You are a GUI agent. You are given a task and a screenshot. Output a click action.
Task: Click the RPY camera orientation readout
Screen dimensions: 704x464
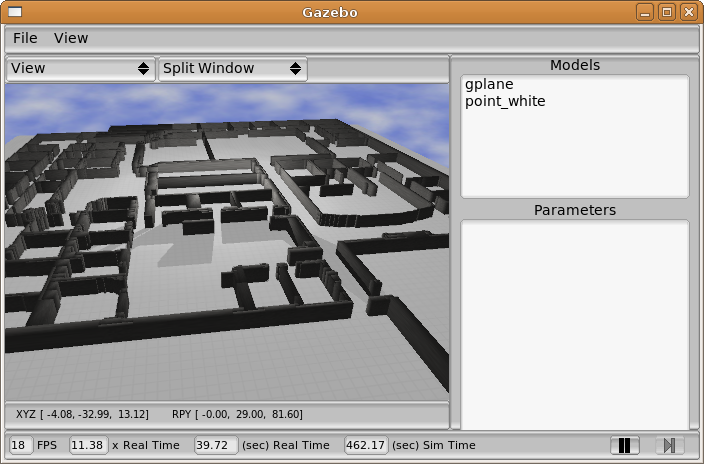click(x=237, y=414)
